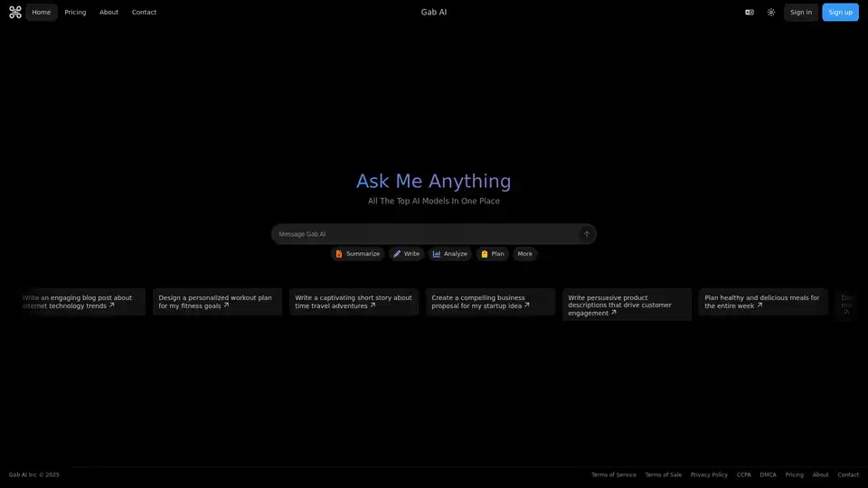This screenshot has width=868, height=488.
Task: Choose the personalized workout plan prompt
Action: click(x=217, y=302)
